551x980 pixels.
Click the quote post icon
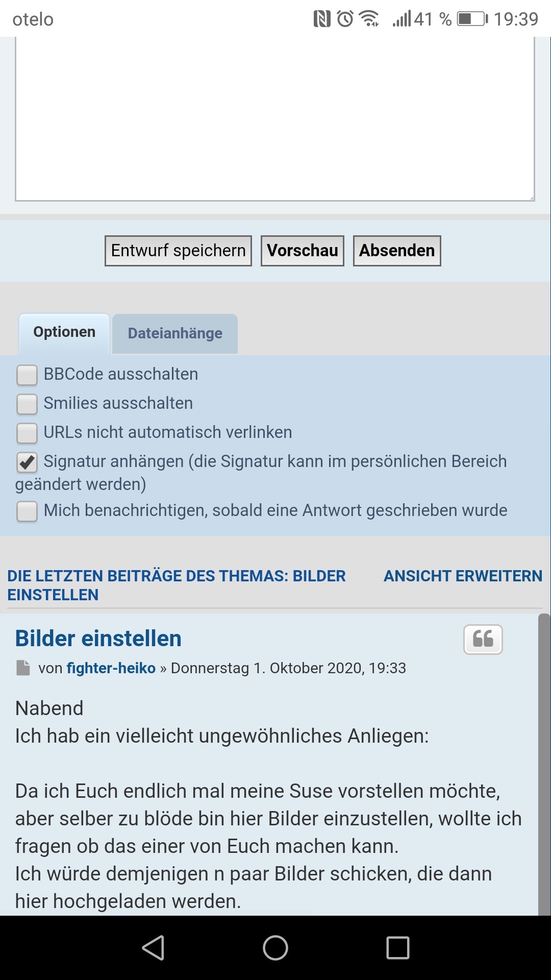483,639
